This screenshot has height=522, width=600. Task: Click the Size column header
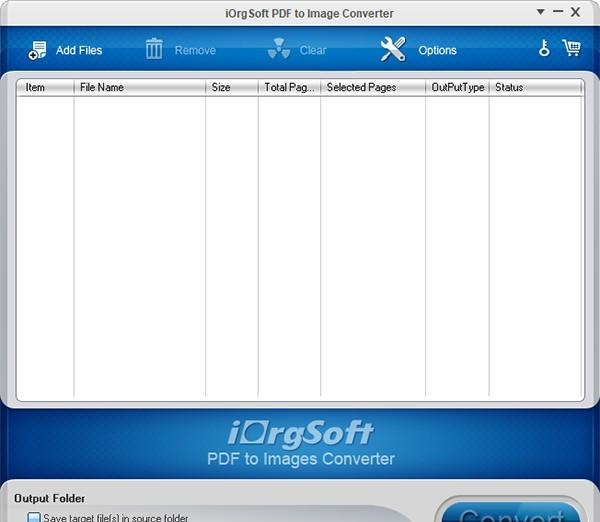(232, 87)
